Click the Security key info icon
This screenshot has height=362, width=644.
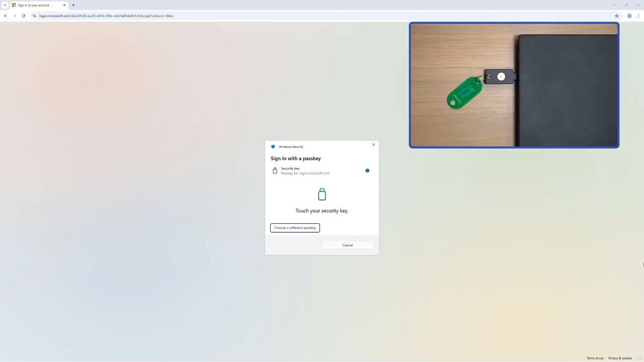coord(367,170)
